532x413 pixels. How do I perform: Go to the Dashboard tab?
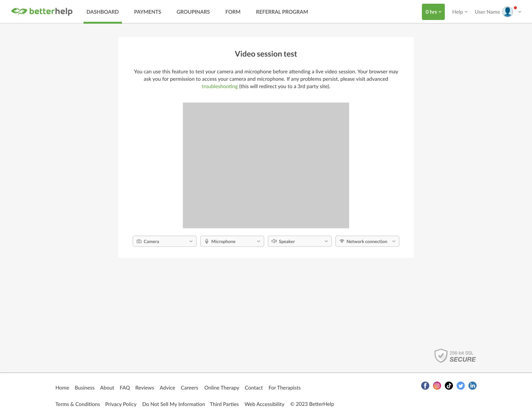tap(103, 12)
